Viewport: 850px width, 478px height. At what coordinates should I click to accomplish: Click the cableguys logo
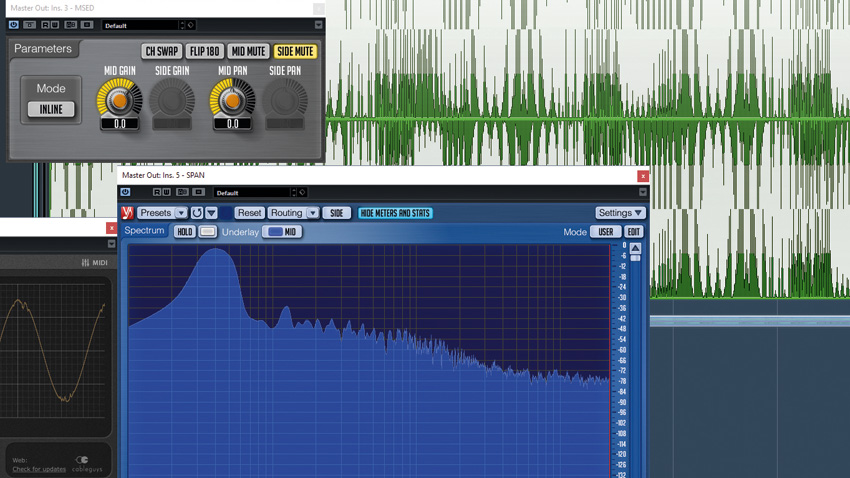88,464
